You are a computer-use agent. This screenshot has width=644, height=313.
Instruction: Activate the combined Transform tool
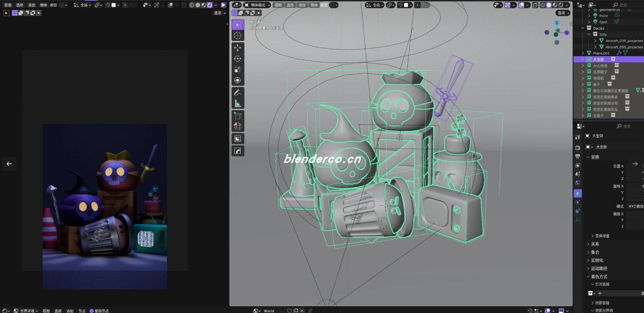pos(237,80)
